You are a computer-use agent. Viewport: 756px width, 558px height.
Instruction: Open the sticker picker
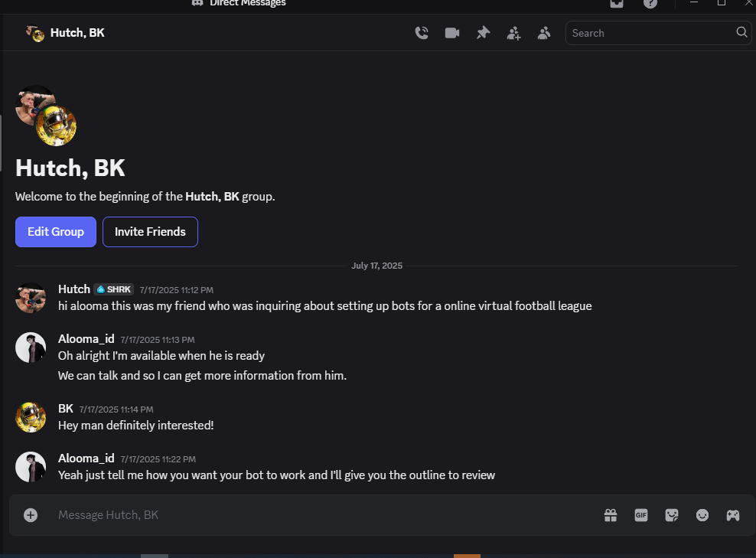point(672,515)
